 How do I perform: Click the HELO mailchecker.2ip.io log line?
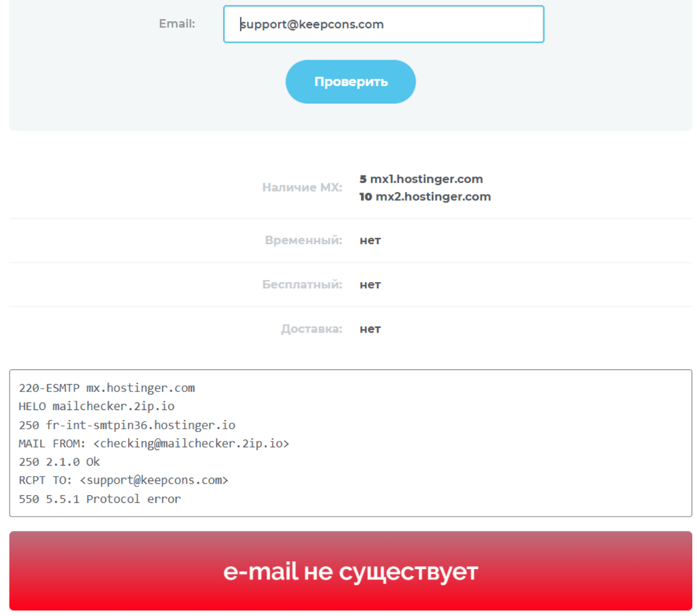97,406
